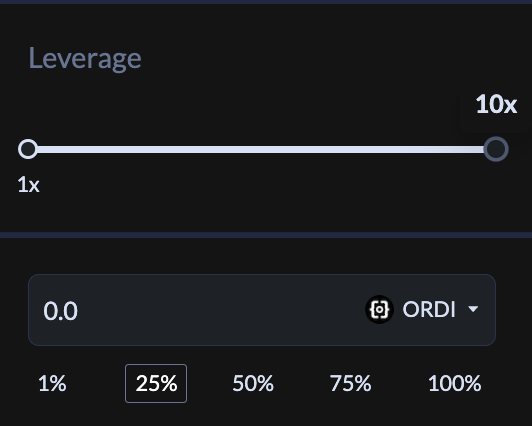Click empty area inside the amount box
This screenshot has height=426, width=532.
[221, 310]
